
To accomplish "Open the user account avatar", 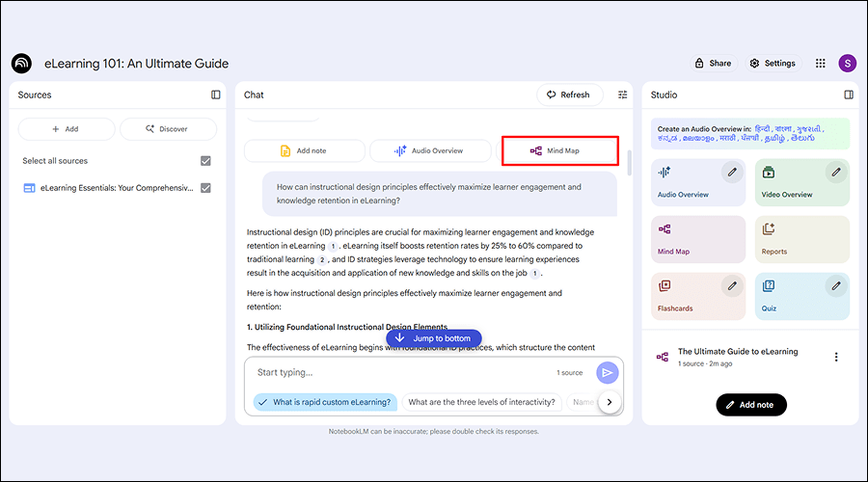I will coord(847,64).
